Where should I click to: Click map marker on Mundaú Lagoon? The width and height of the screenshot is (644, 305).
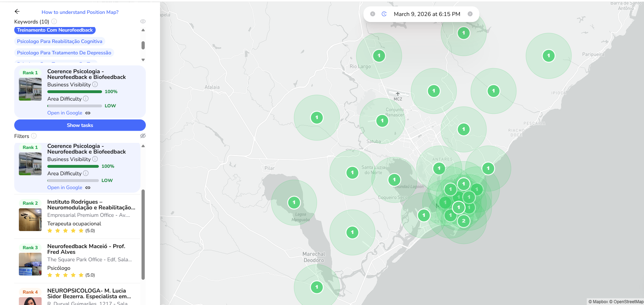(394, 180)
